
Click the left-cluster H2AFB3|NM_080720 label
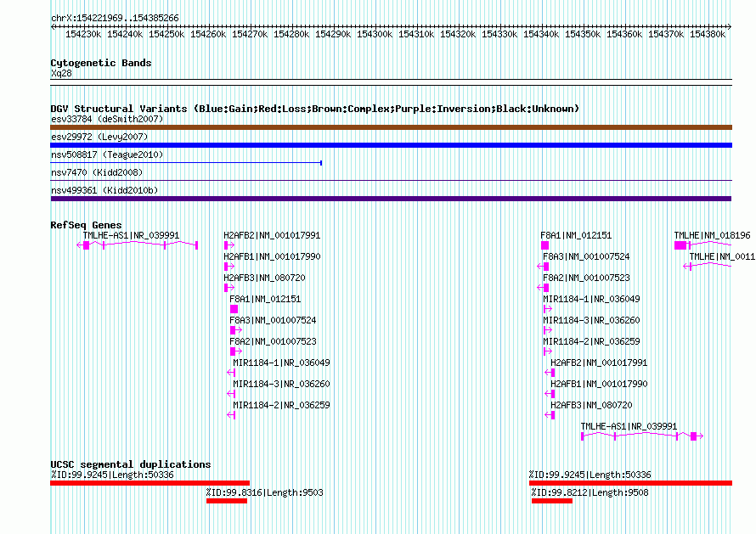(x=264, y=278)
